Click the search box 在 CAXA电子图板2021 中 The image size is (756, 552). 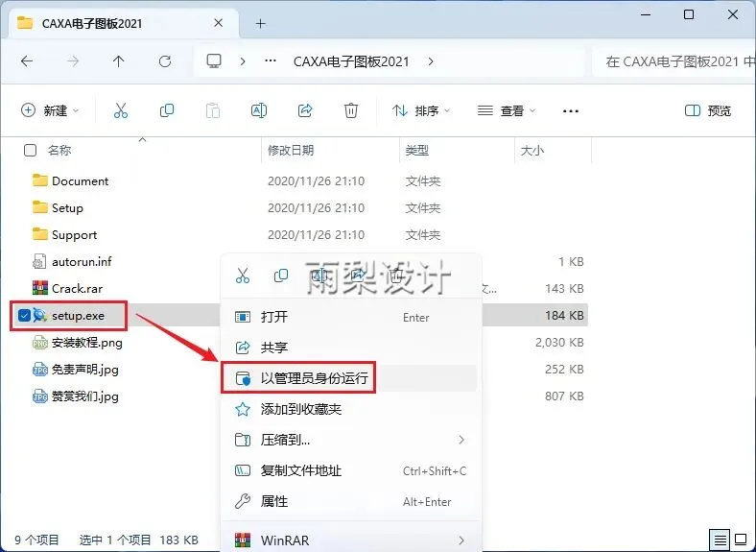(673, 61)
